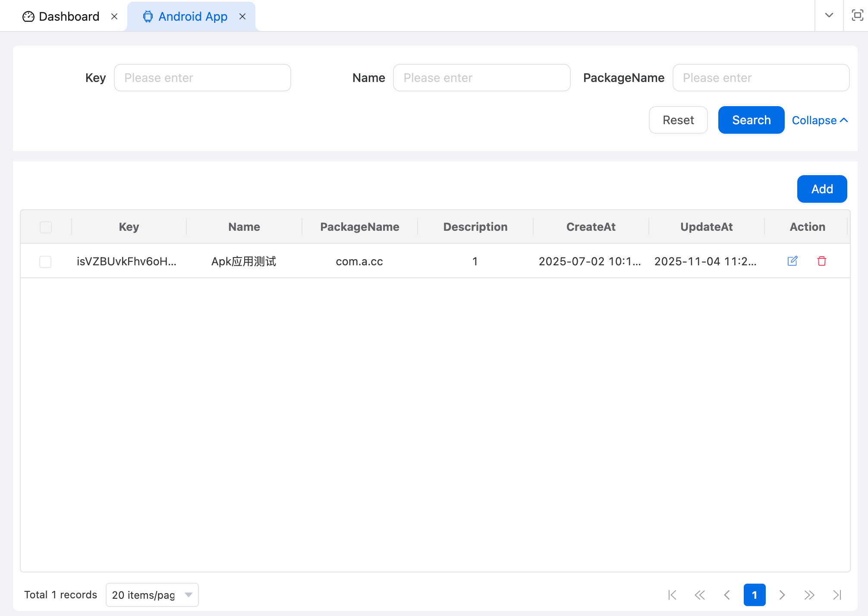
Task: Click the Add button
Action: pos(822,189)
